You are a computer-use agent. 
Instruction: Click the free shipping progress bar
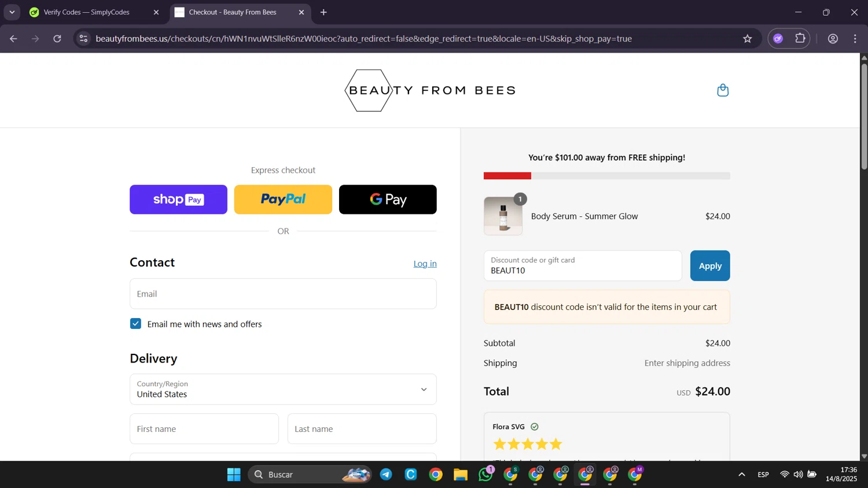click(x=606, y=176)
